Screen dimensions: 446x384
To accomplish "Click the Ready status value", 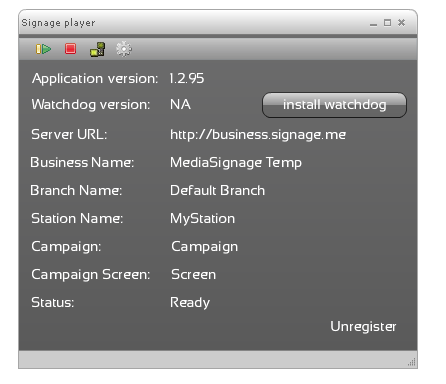I will (190, 303).
